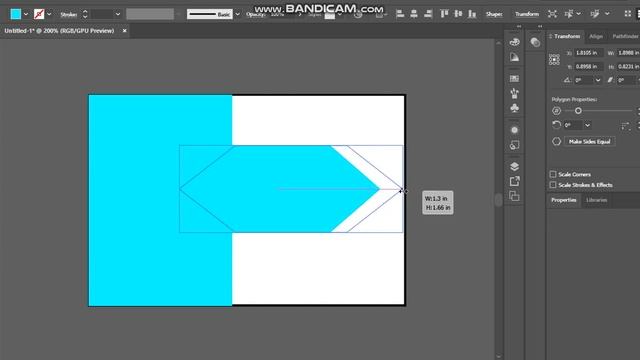The height and width of the screenshot is (360, 640).
Task: Switch to the Pathfinder panel tab
Action: pos(625,36)
